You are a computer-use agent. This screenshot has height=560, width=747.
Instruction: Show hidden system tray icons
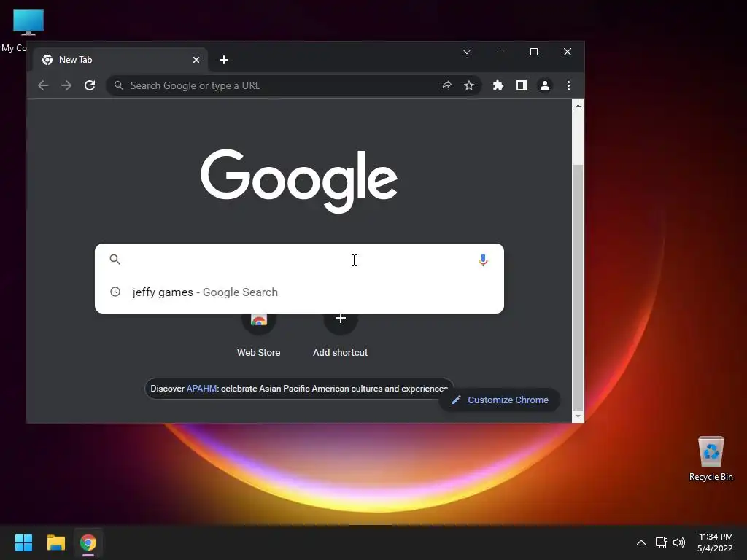point(641,542)
